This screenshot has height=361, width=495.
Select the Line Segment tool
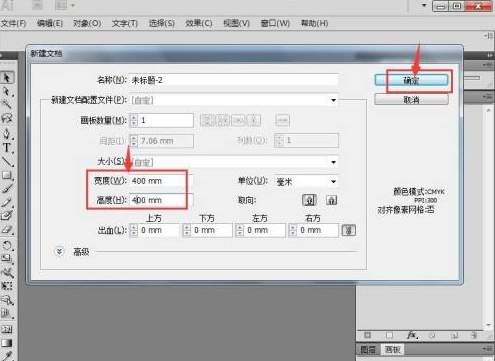[x=7, y=161]
